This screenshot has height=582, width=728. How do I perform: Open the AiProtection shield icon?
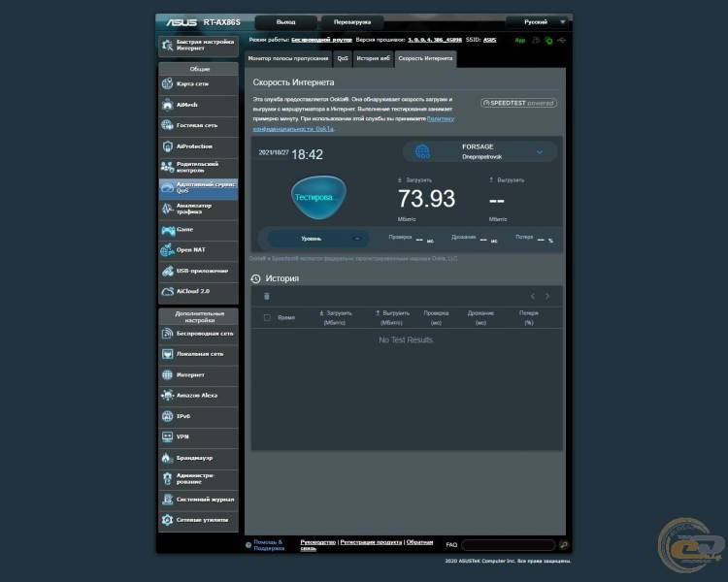click(167, 146)
